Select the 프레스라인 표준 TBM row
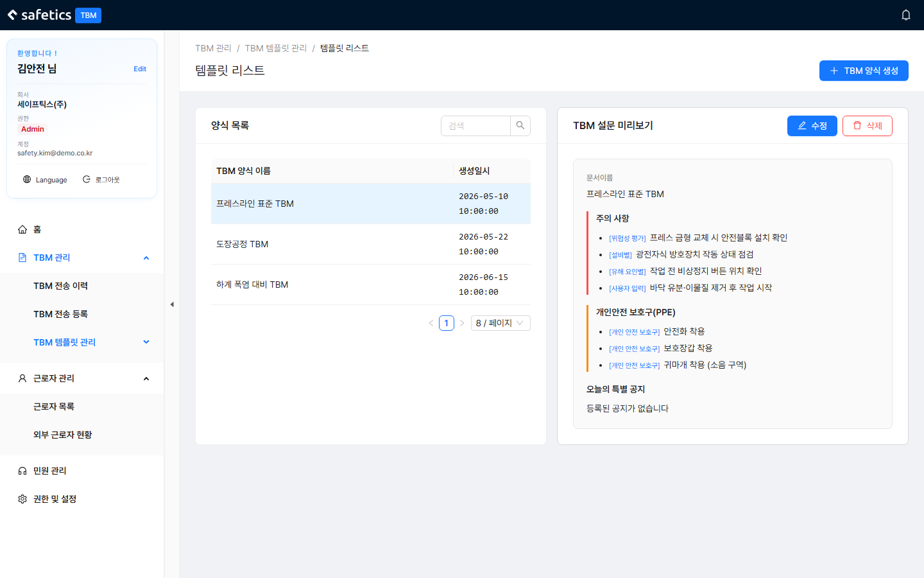 tap(371, 204)
